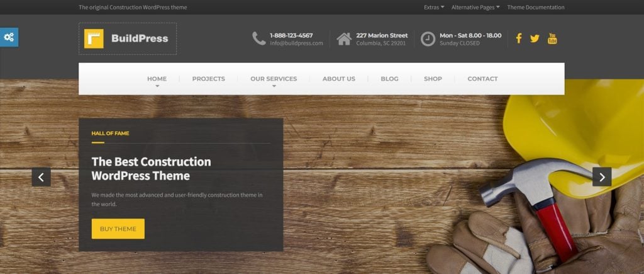Viewport: 644px width, 274px height.
Task: Click the original Construction WordPress theme tagline
Action: pos(133,8)
